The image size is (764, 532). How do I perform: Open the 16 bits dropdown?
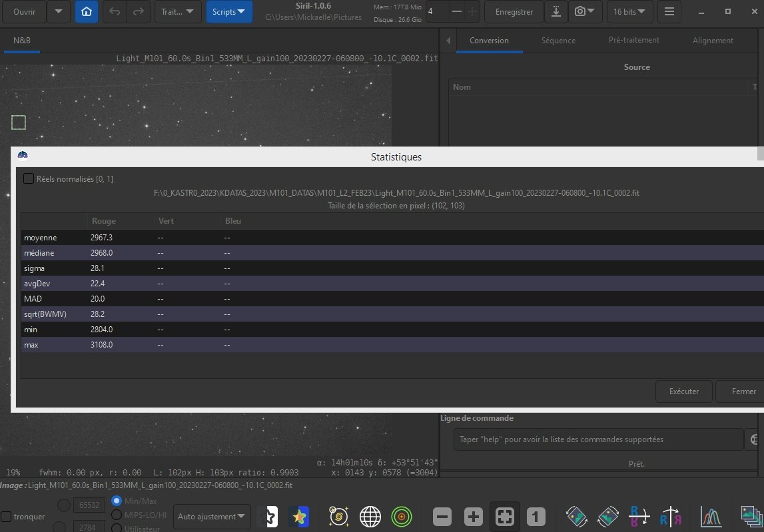629,12
